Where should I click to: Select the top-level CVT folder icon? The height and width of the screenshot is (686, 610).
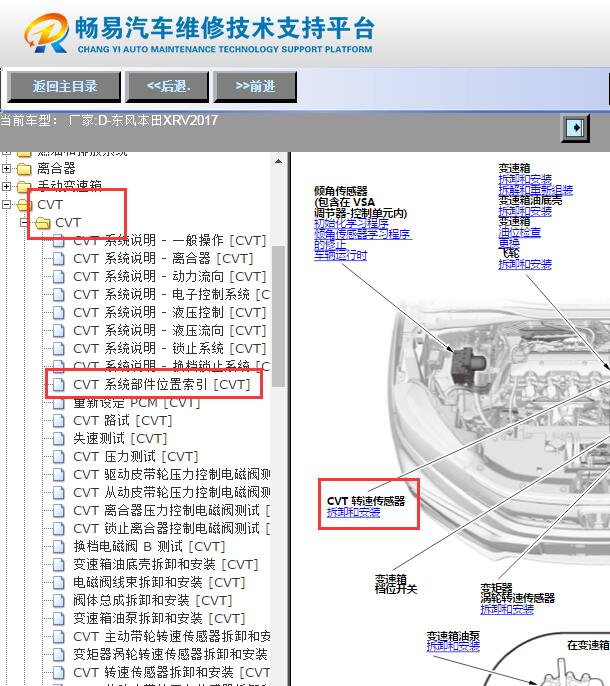click(x=24, y=205)
